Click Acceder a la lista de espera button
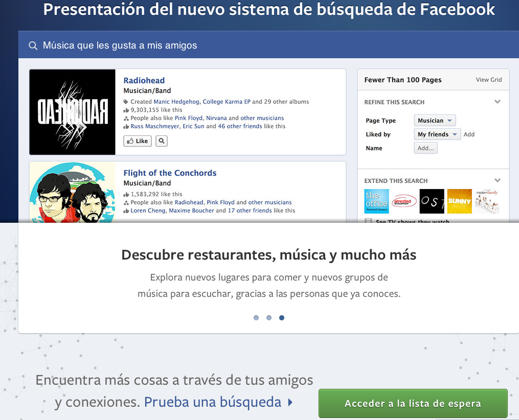The image size is (519, 420). pyautogui.click(x=413, y=404)
